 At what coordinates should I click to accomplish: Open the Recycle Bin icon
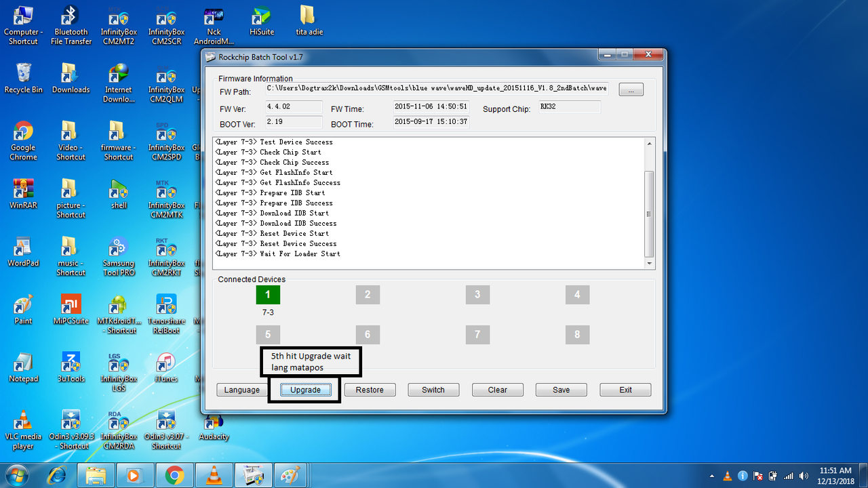click(23, 78)
